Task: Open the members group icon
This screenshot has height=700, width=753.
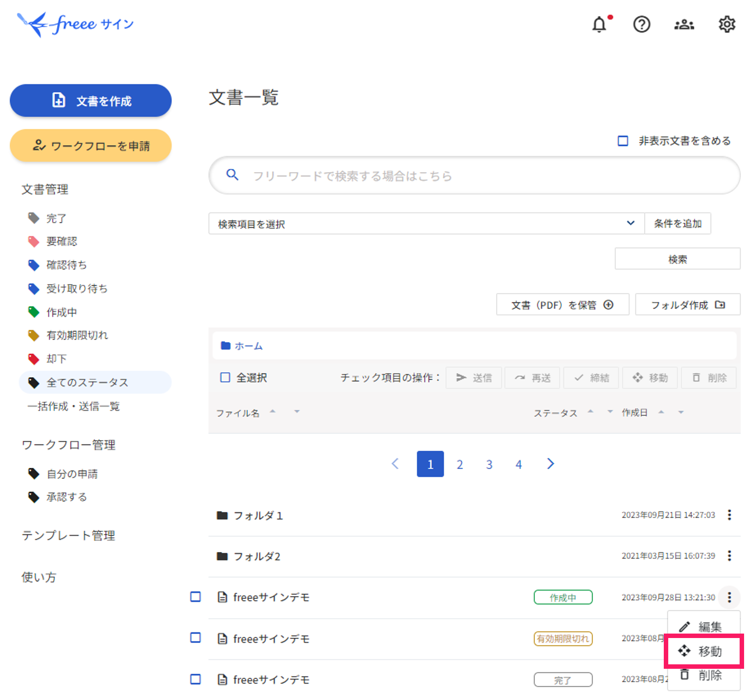Action: point(684,25)
